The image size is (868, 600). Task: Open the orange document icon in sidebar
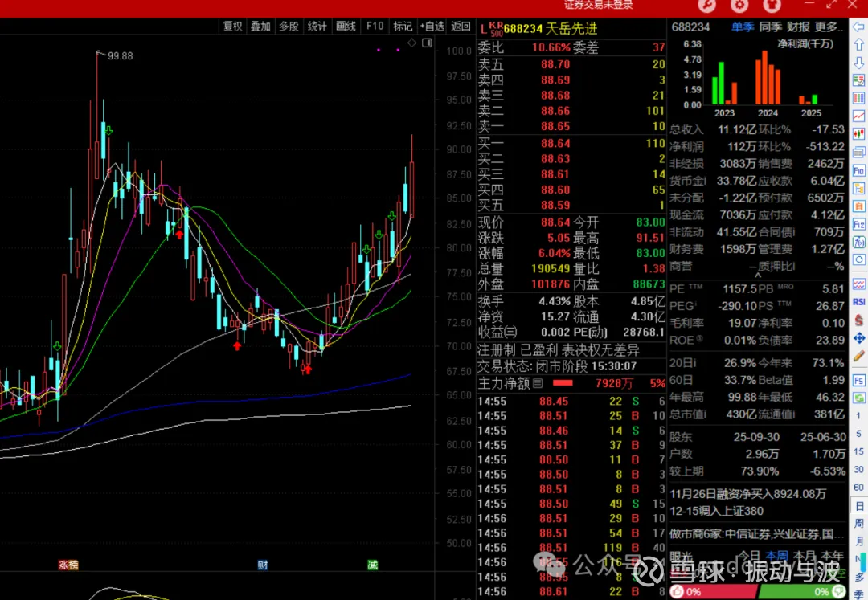[x=859, y=206]
